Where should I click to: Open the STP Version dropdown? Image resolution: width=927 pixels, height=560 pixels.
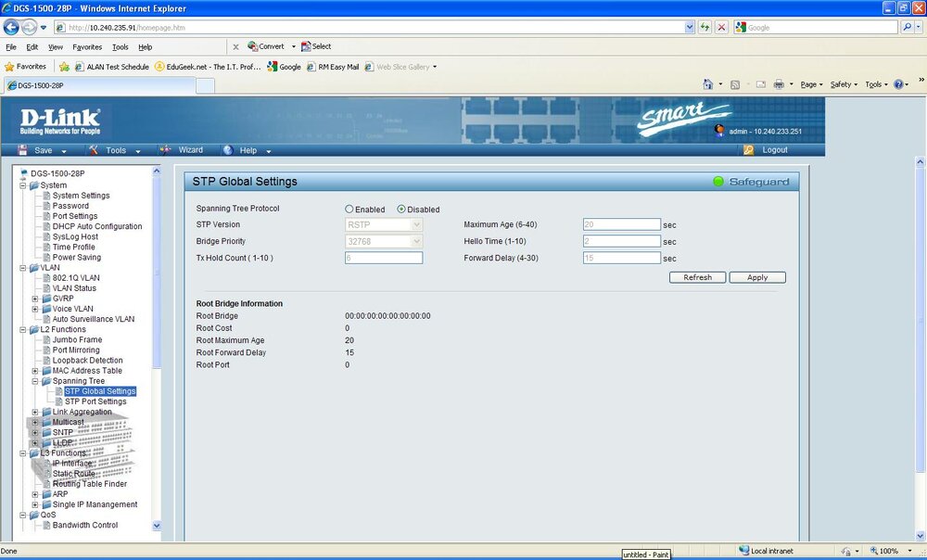tap(384, 224)
